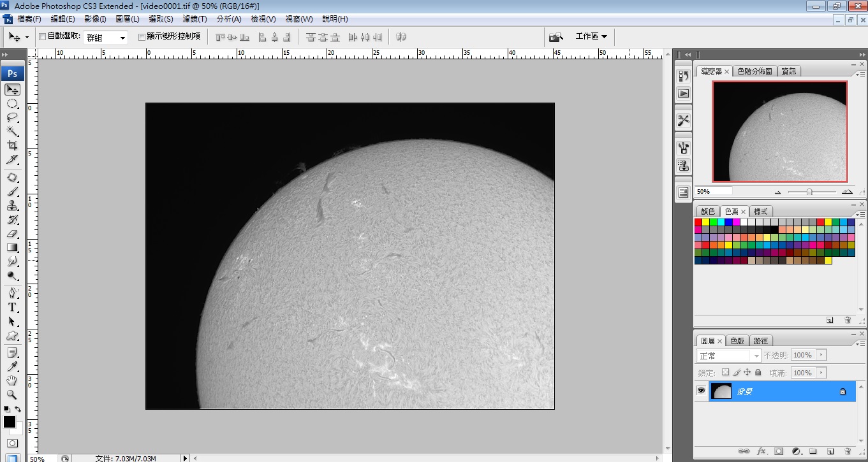Open Adobe Bridge from the options bar
This screenshot has width=868, height=462.
click(x=556, y=37)
